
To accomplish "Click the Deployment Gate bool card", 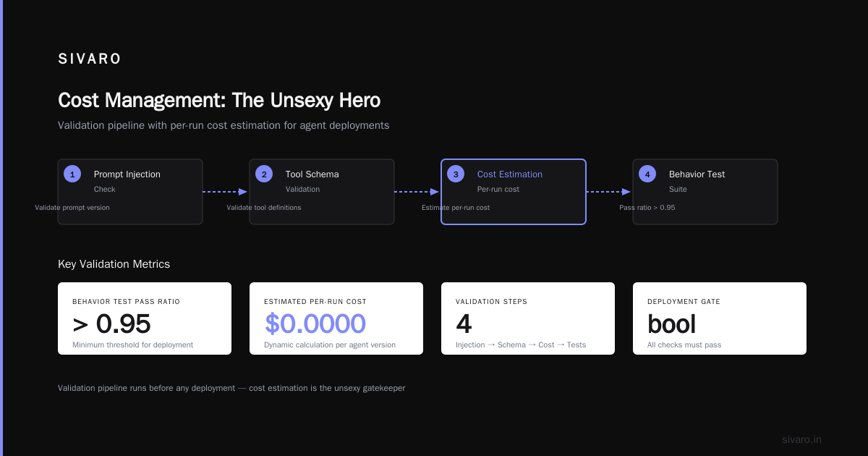I will pos(720,318).
